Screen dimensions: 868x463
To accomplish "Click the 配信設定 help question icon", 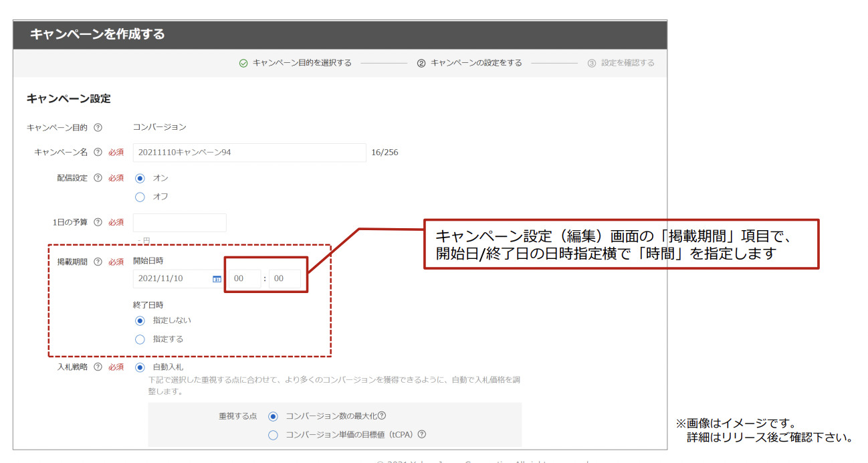I will click(x=98, y=178).
